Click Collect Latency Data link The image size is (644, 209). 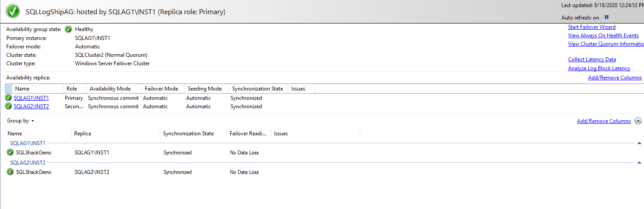click(x=592, y=59)
